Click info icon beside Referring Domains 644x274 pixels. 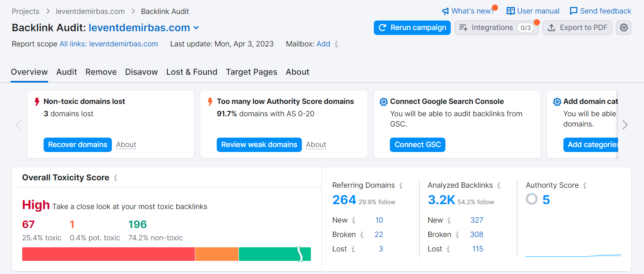tap(401, 185)
